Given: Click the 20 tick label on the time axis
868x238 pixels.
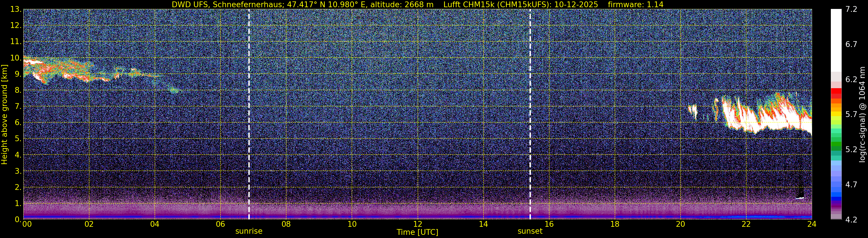Looking at the screenshot, I should click(x=680, y=224).
